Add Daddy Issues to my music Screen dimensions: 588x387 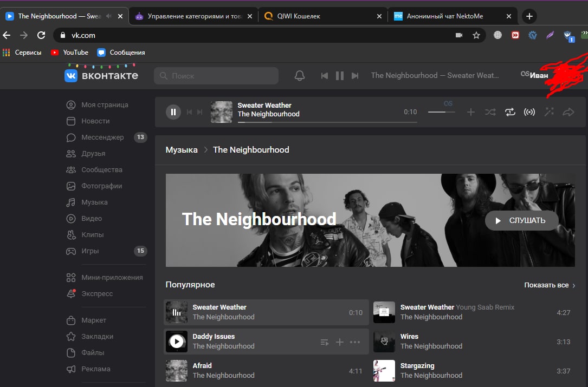point(340,342)
